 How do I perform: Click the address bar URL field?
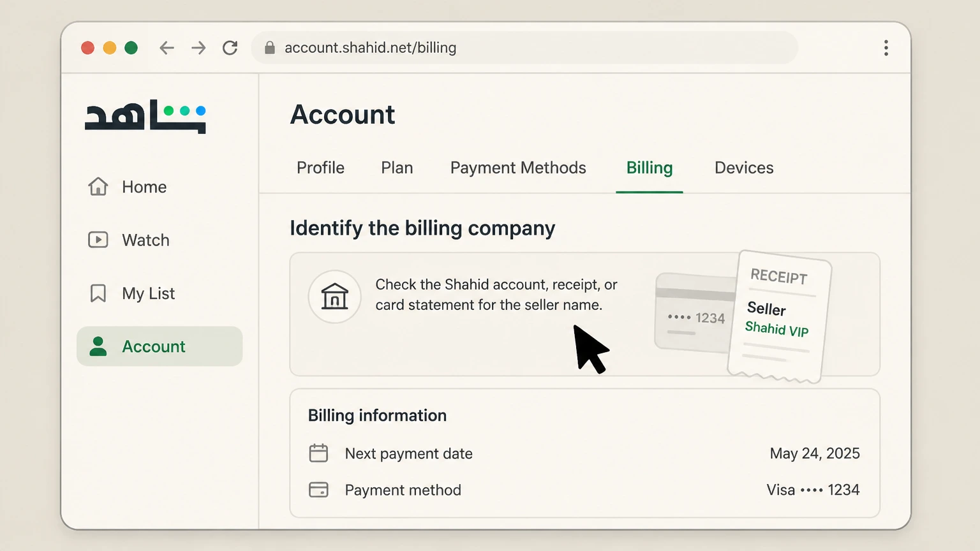(524, 48)
